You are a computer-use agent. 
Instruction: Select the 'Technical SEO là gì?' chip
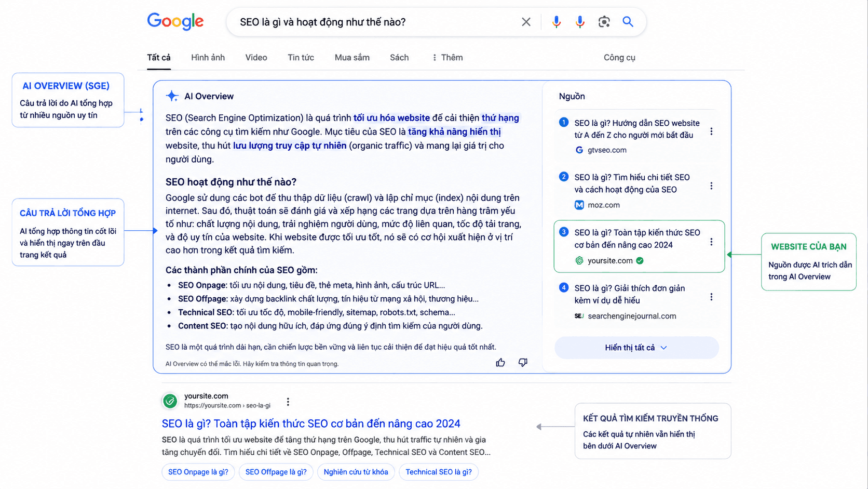[x=439, y=472]
